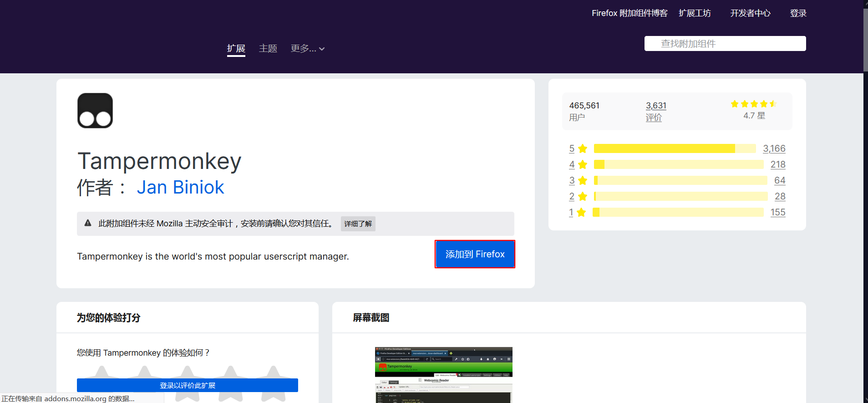Image resolution: width=868 pixels, height=403 pixels.
Task: Click the 5 rating number link
Action: (572, 148)
